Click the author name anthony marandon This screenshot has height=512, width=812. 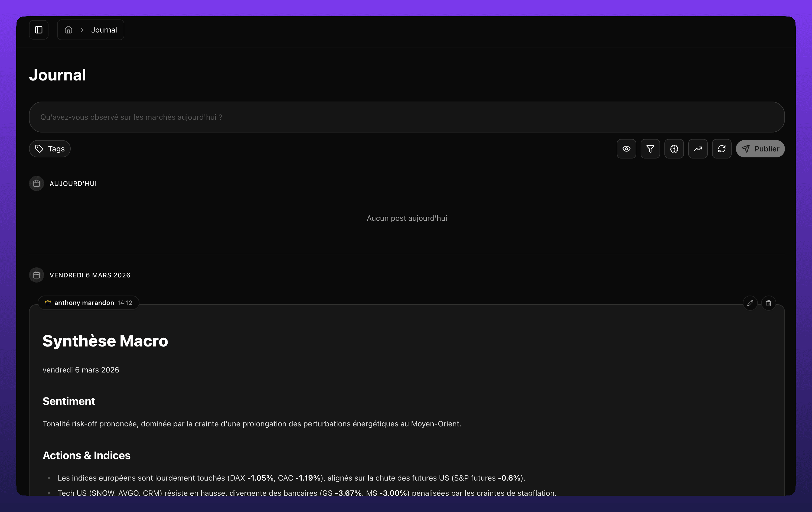(x=84, y=303)
